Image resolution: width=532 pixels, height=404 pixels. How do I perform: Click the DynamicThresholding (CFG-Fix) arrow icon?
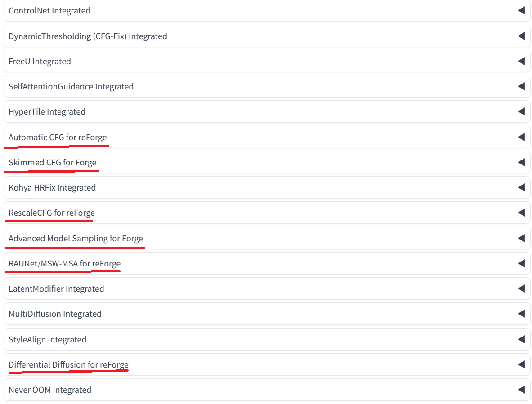click(x=521, y=36)
